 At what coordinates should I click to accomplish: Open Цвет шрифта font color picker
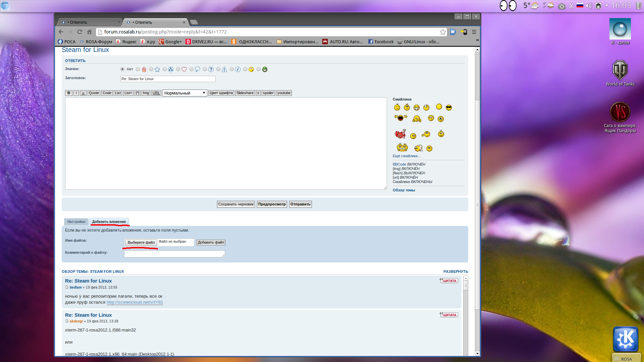221,93
